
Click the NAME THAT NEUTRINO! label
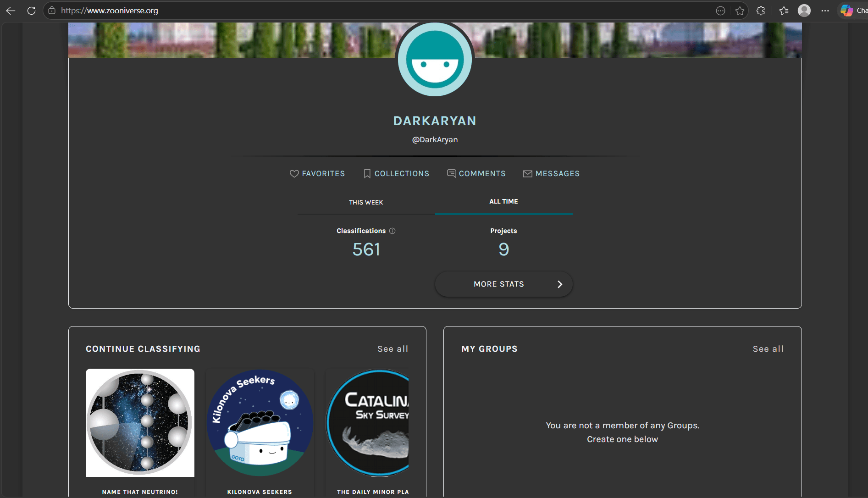pos(140,492)
